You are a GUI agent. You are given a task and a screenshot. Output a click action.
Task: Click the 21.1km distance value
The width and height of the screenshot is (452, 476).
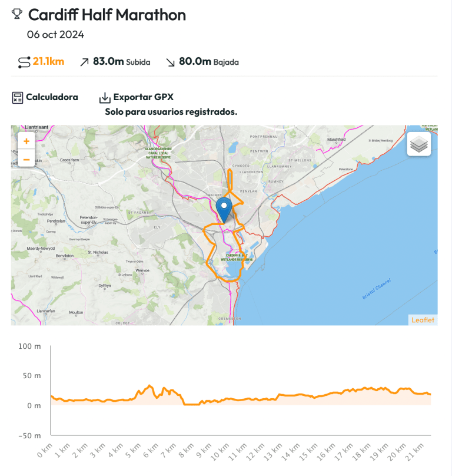point(48,62)
